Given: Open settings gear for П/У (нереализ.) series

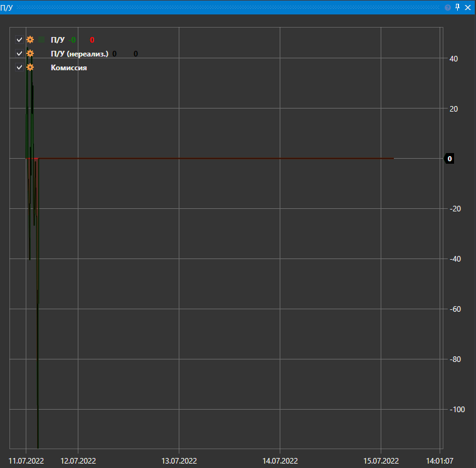Looking at the screenshot, I should coord(29,54).
